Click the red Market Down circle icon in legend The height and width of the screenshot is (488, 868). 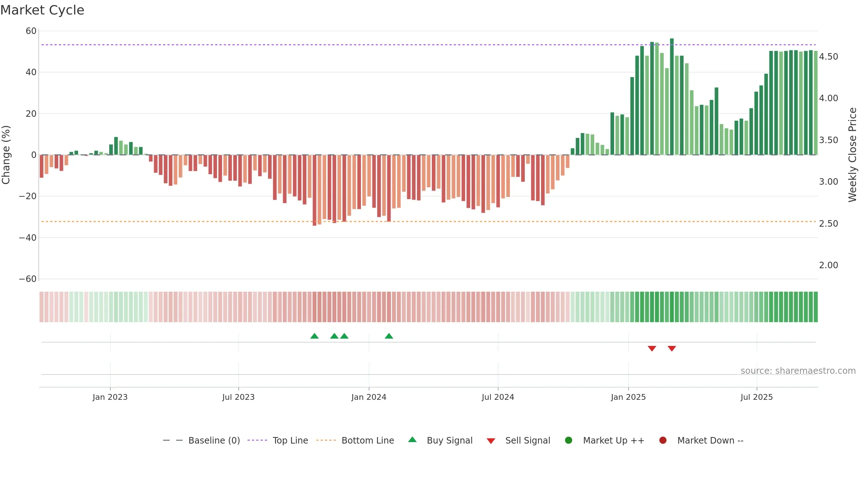(x=663, y=440)
